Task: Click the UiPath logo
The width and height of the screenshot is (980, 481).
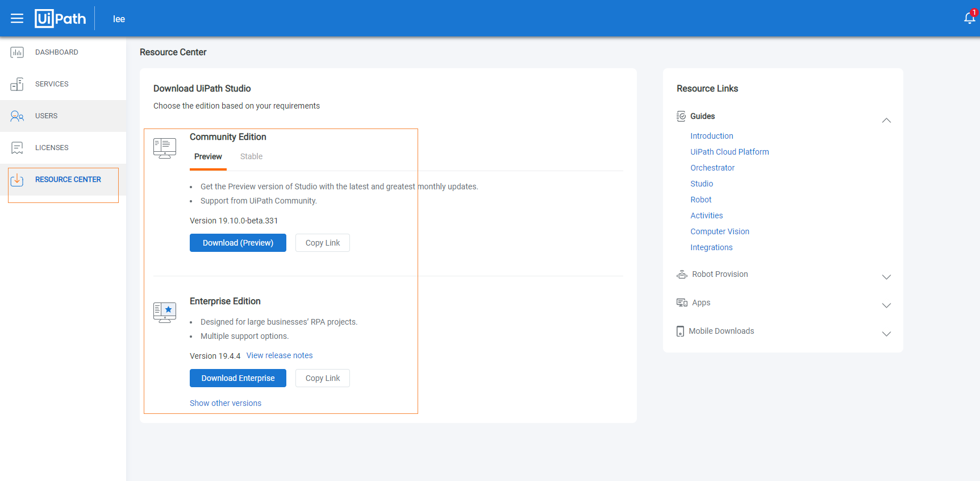Action: click(60, 19)
